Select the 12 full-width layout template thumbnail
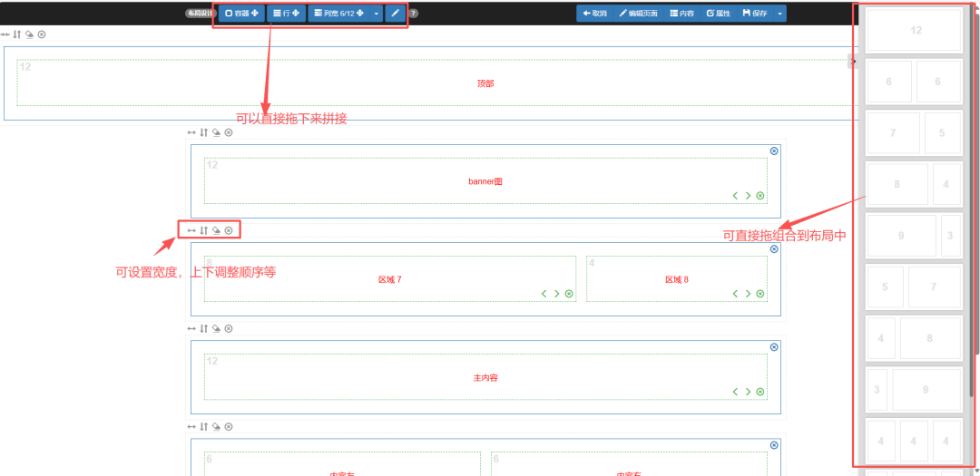 [x=914, y=30]
